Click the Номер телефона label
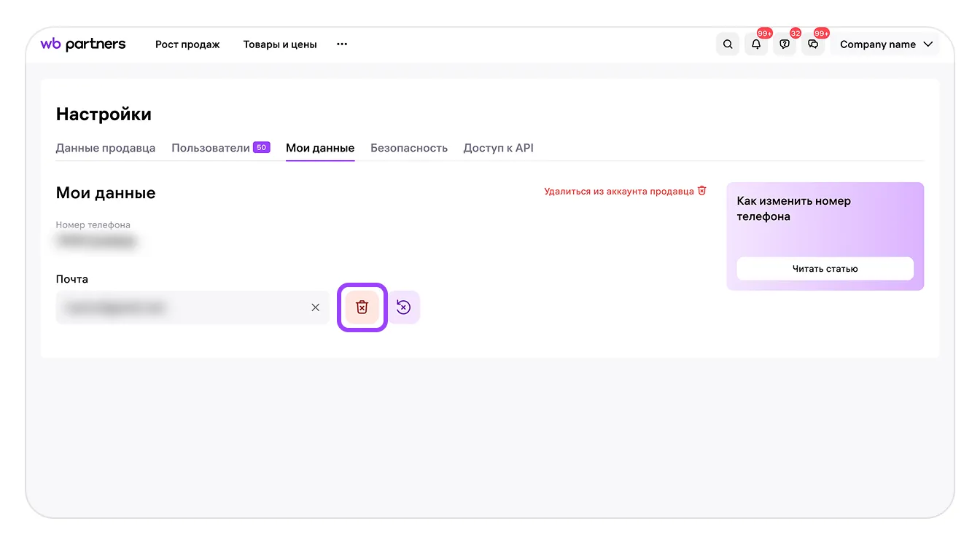The width and height of the screenshot is (980, 545). [x=93, y=224]
